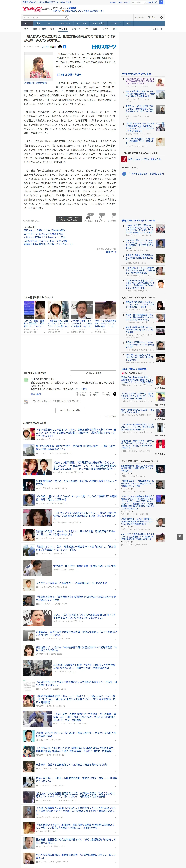Open 返信 112件 replies link
The width and height of the screenshot is (186, 868).
36,394
